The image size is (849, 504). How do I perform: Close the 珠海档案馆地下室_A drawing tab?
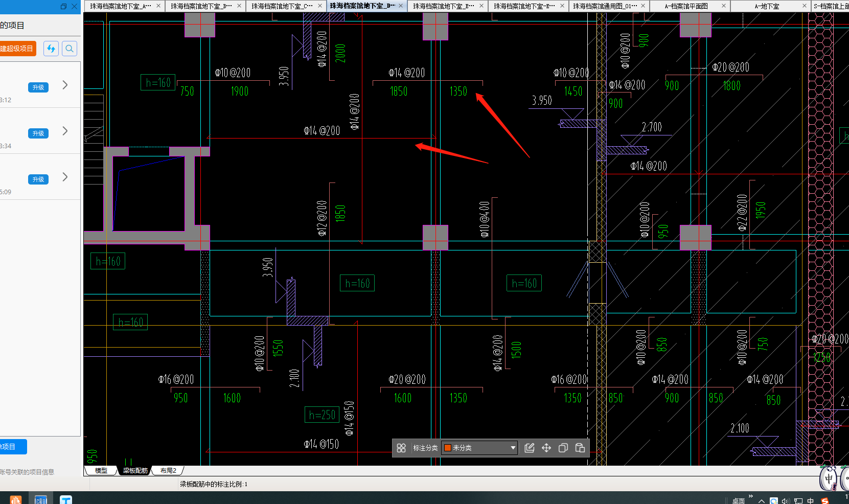[158, 6]
